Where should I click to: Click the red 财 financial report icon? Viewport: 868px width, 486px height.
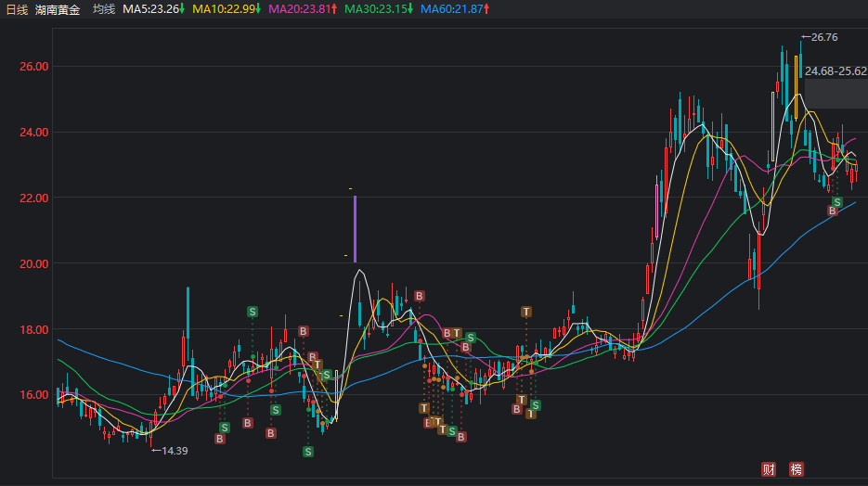pyautogui.click(x=769, y=469)
